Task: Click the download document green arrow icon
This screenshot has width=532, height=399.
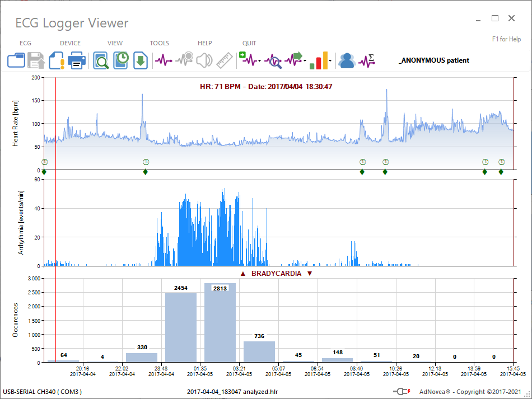Action: click(141, 60)
